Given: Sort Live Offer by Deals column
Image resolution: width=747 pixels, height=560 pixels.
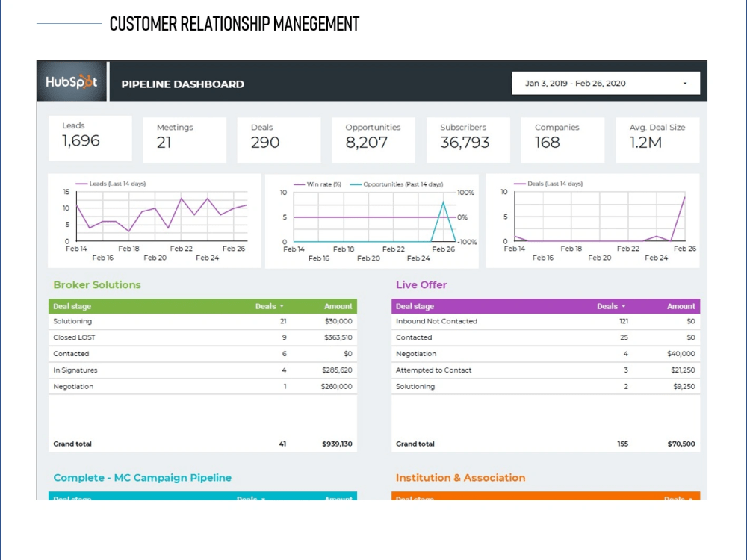Looking at the screenshot, I should click(611, 306).
